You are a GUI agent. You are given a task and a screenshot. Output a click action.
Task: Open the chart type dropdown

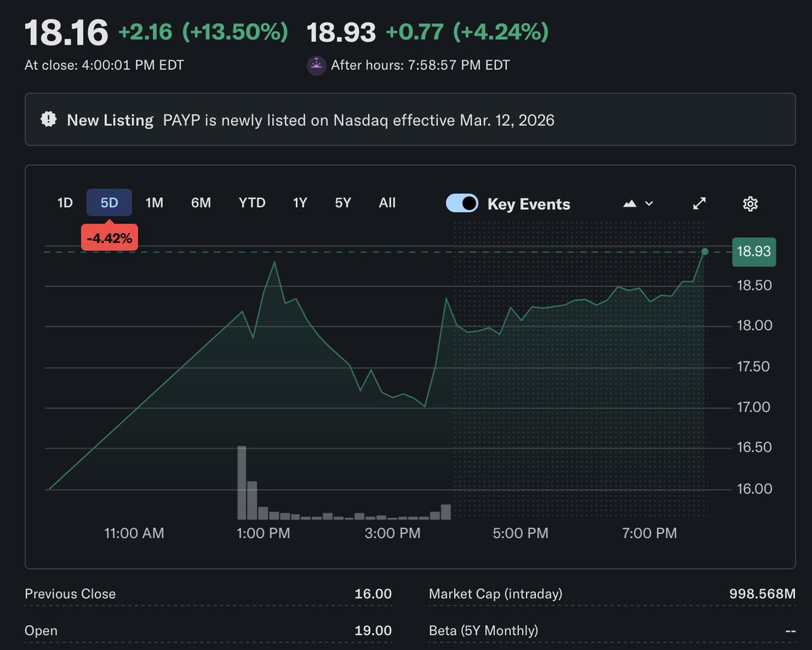(637, 203)
